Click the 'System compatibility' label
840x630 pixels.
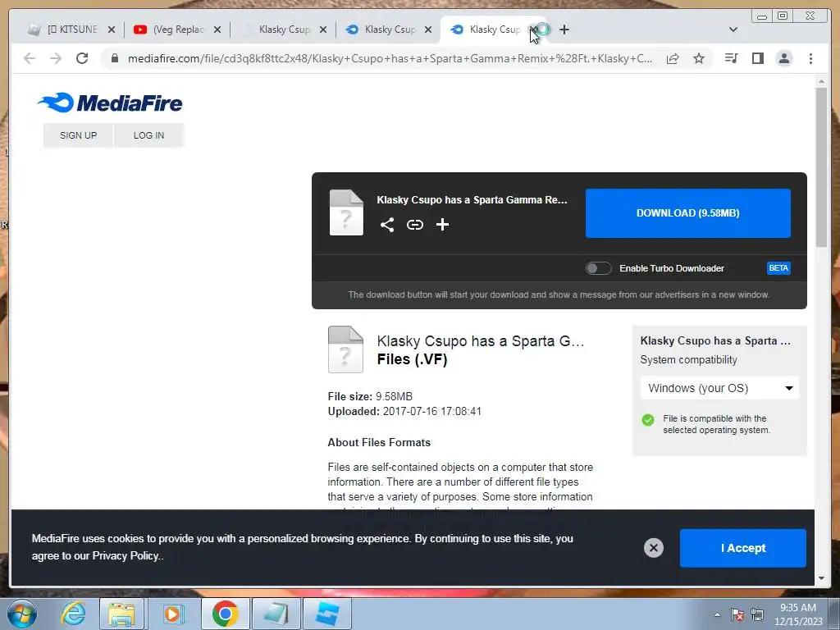point(688,360)
